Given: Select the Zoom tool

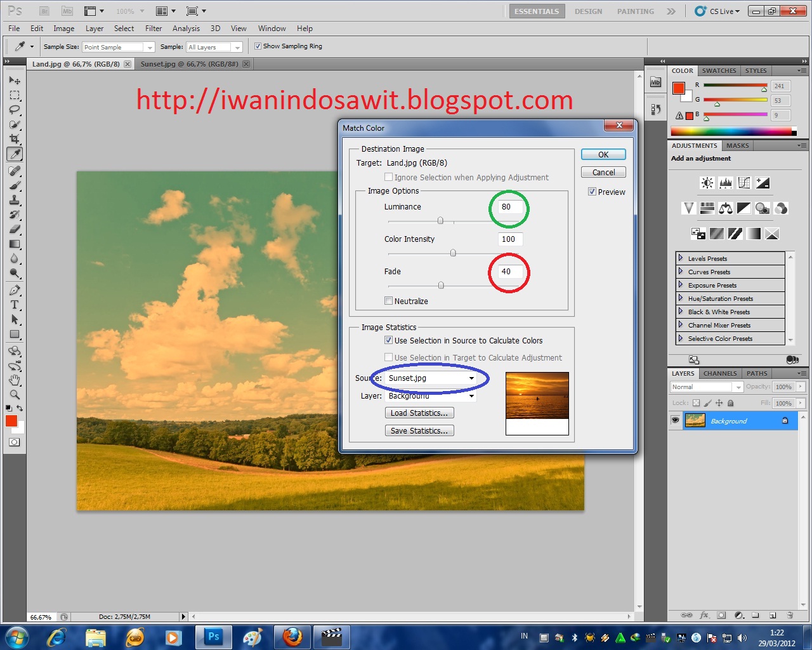Looking at the screenshot, I should point(15,395).
